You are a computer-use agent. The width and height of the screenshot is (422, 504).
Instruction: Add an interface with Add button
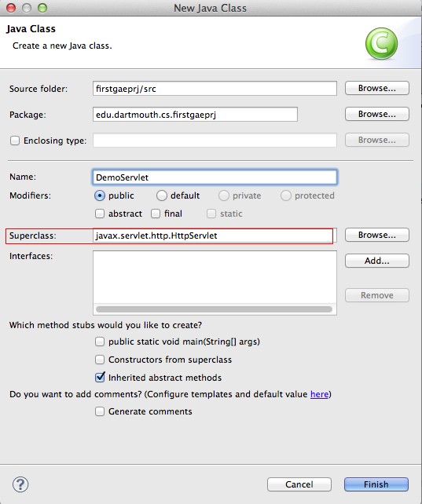[377, 261]
